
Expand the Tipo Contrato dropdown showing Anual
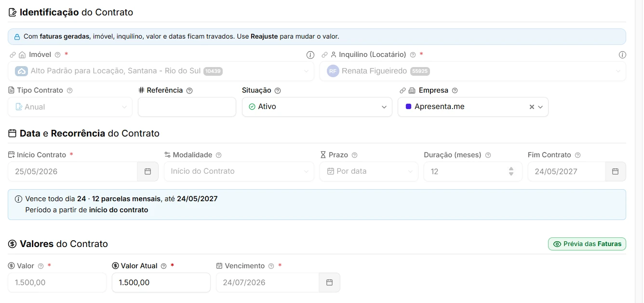pyautogui.click(x=70, y=107)
